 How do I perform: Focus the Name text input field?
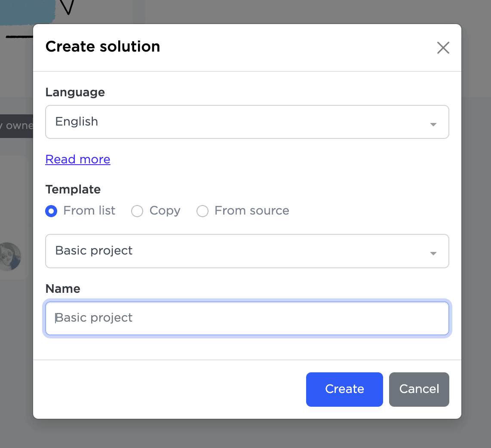[247, 318]
